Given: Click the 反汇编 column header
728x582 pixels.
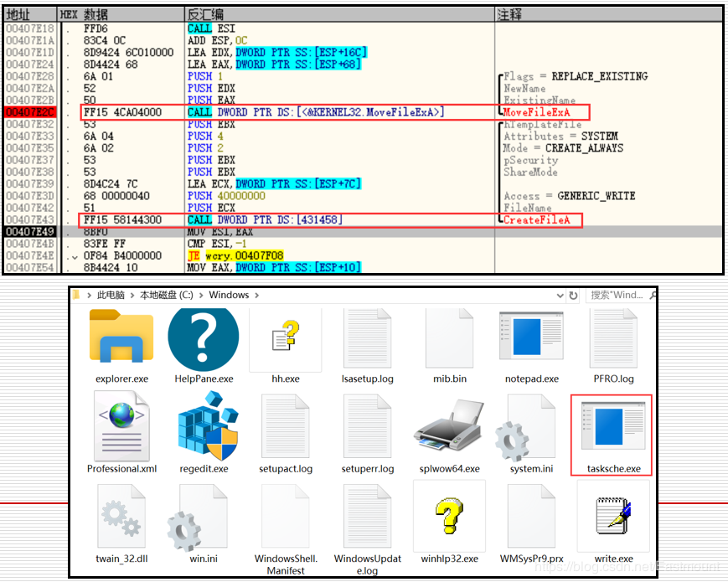Looking at the screenshot, I should point(340,14).
